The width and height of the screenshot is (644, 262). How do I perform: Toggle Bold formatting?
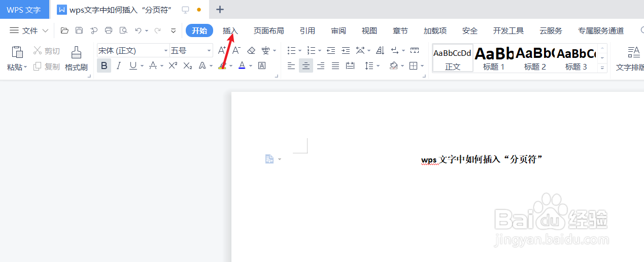point(104,65)
